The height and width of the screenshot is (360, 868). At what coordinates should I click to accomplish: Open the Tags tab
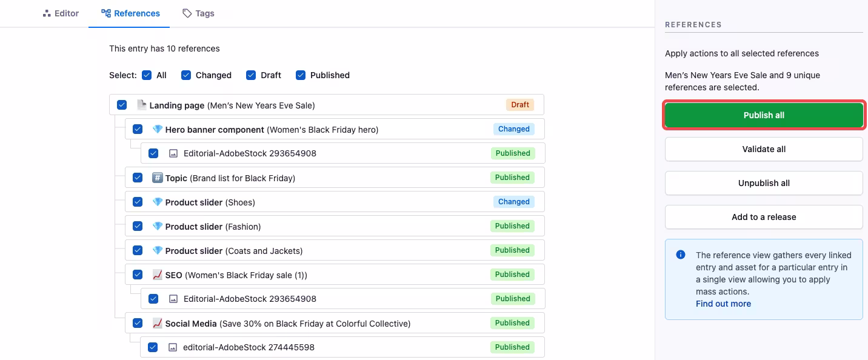coord(198,13)
